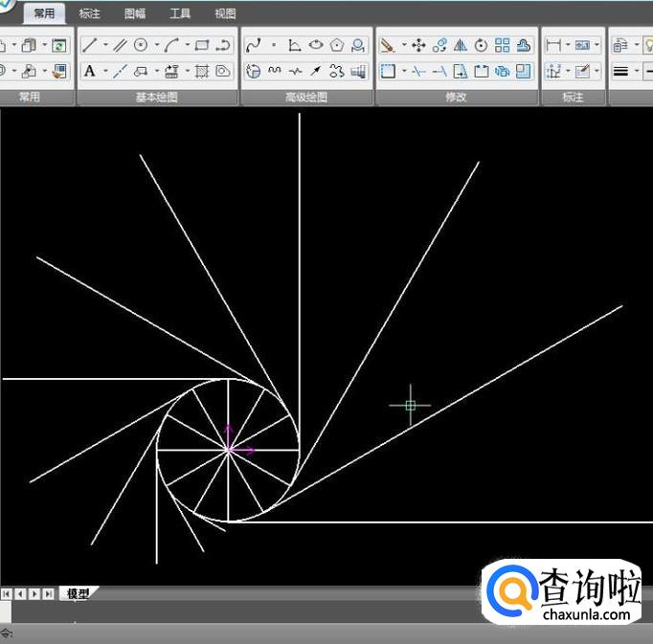
Task: Toggle the layer light bulb icon
Action: click(648, 45)
